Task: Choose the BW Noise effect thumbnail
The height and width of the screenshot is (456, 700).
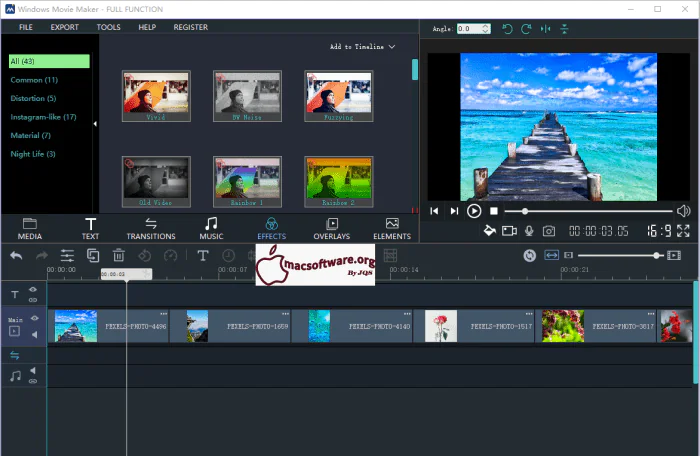Action: [x=247, y=96]
